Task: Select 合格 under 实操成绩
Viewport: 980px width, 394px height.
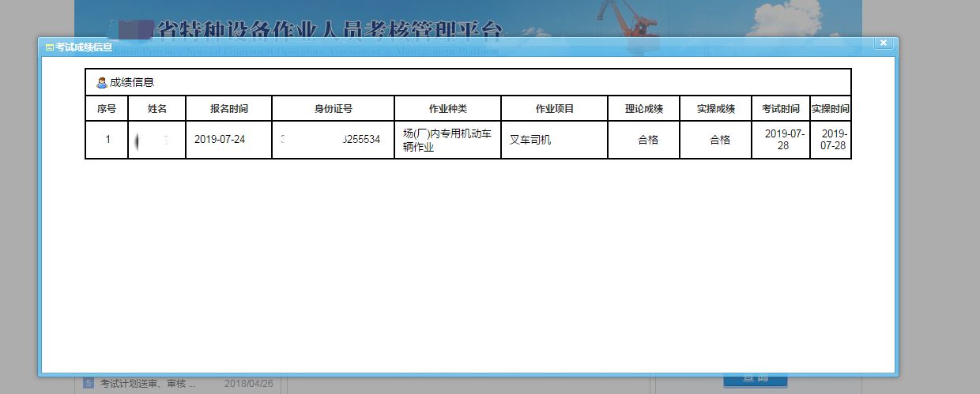Action: coord(716,140)
